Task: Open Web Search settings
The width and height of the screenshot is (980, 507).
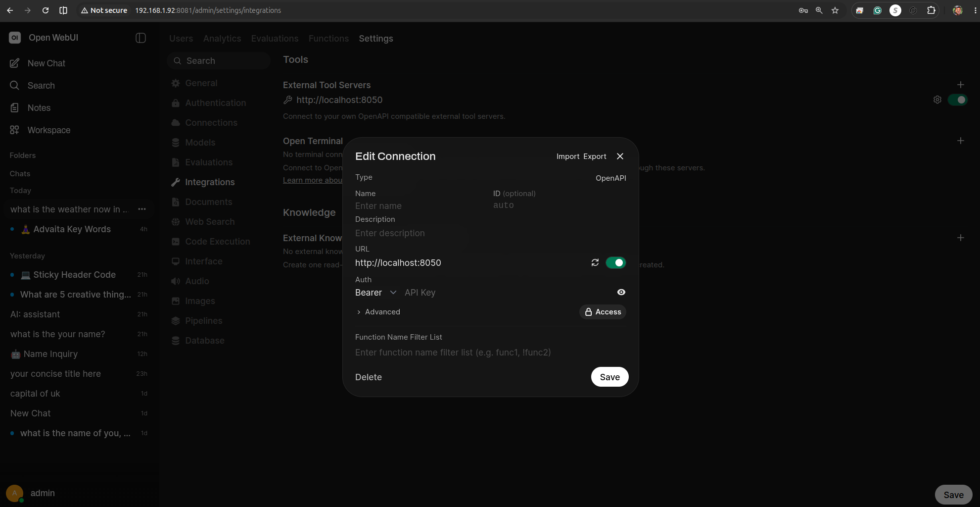Action: tap(210, 222)
